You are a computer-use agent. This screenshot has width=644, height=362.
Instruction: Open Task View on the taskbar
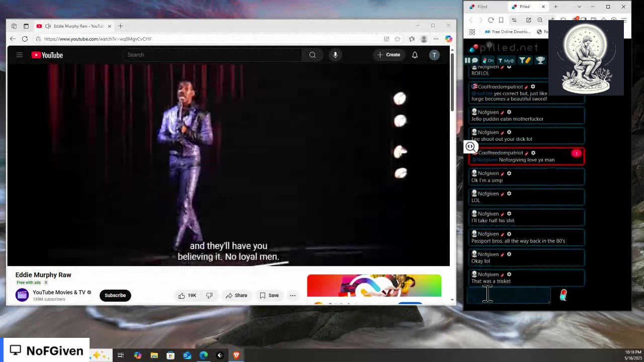121,355
